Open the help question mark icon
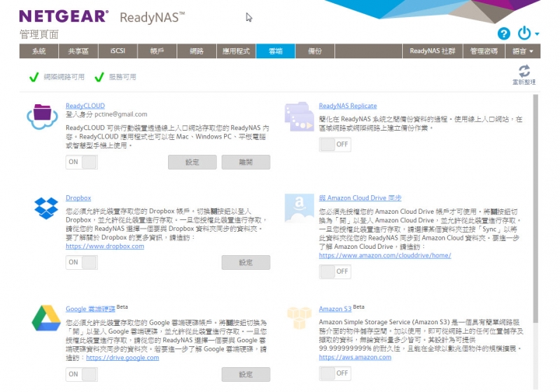The height and width of the screenshot is (392, 560). [x=503, y=34]
